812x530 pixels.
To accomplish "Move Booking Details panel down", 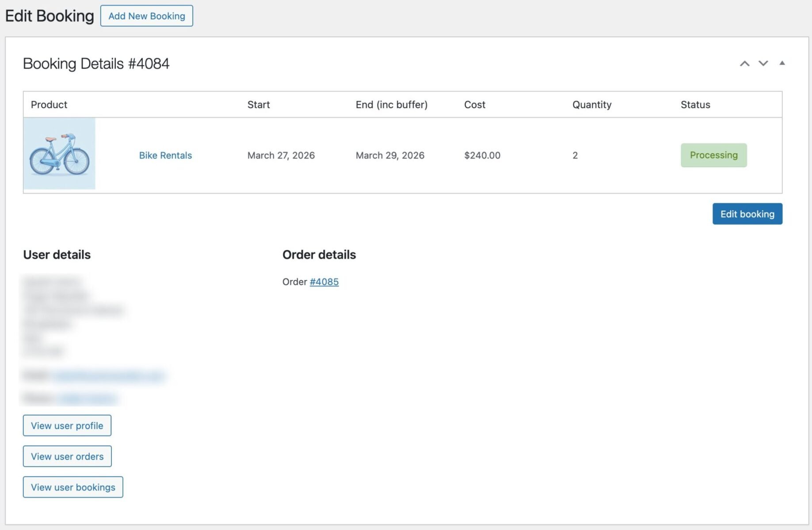I will tap(763, 64).
